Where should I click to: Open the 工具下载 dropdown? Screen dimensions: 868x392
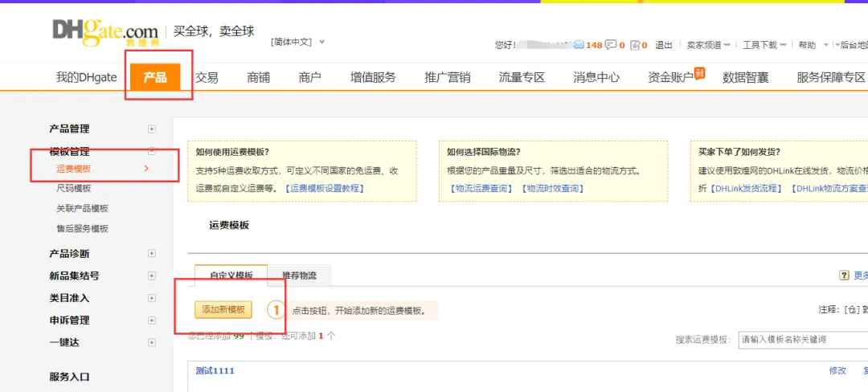pyautogui.click(x=764, y=45)
